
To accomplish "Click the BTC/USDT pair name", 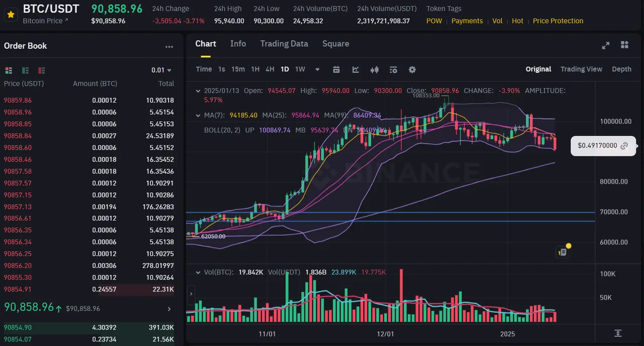I will click(51, 9).
